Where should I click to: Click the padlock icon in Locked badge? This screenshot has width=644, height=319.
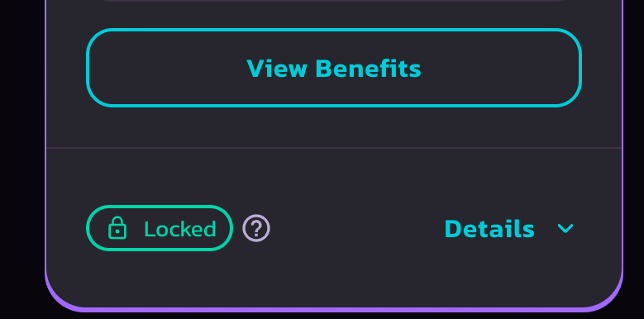(x=117, y=228)
